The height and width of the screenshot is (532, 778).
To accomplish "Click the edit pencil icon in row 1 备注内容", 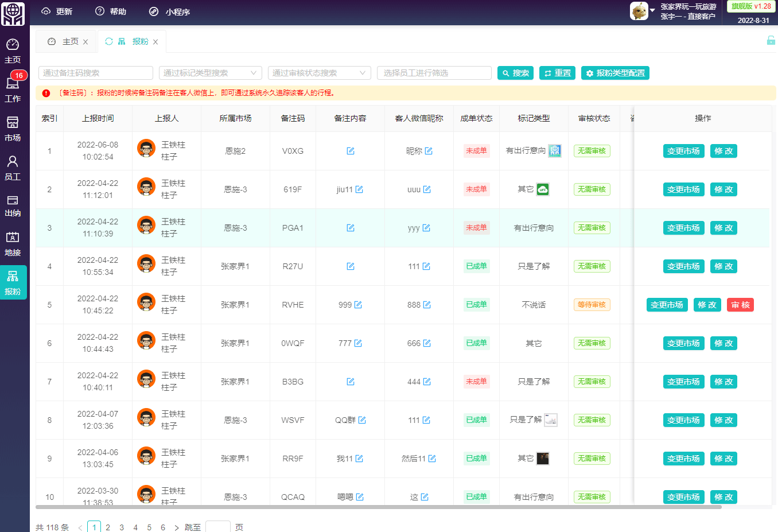I will pos(351,151).
